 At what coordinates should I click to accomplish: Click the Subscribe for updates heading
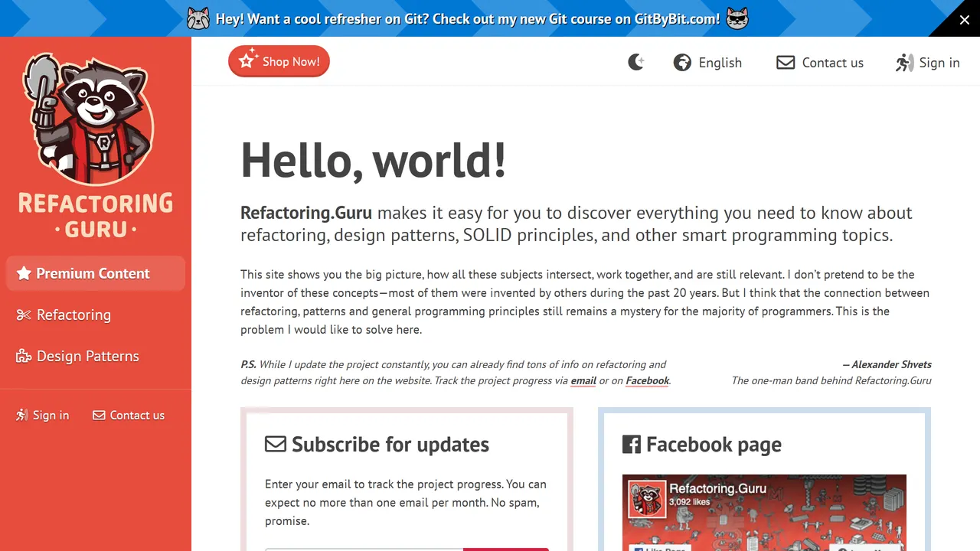coord(377,444)
